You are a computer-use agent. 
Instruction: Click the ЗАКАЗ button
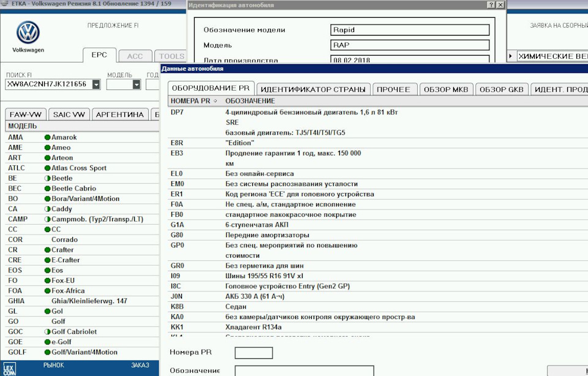pos(140,366)
